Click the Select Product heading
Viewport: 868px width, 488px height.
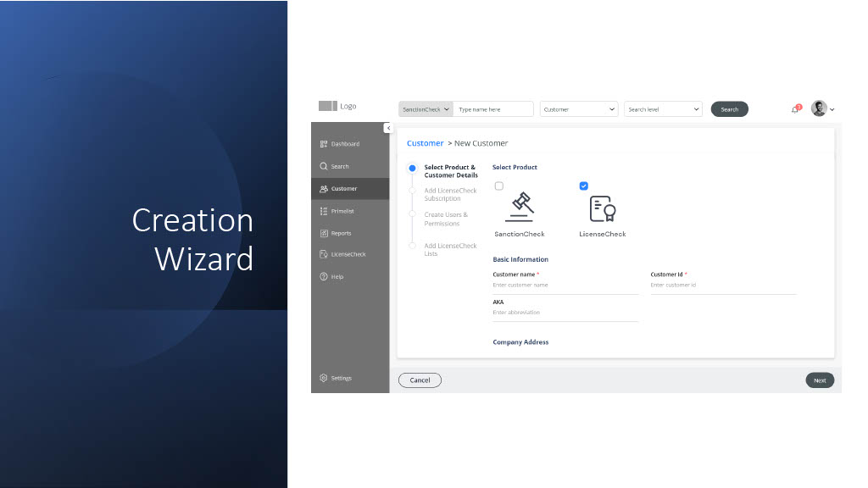tap(515, 167)
